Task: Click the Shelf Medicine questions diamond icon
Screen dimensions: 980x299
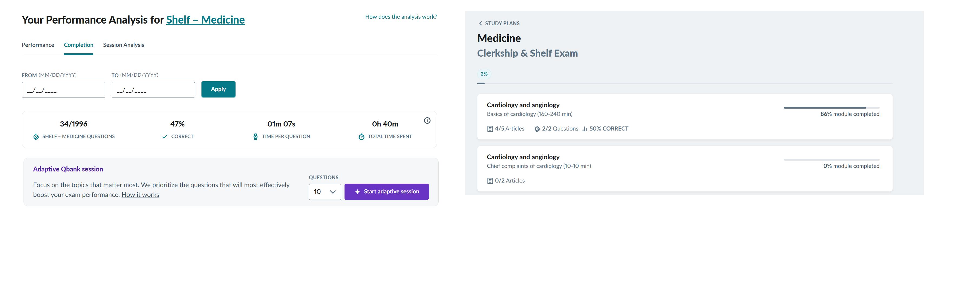Action: point(36,137)
